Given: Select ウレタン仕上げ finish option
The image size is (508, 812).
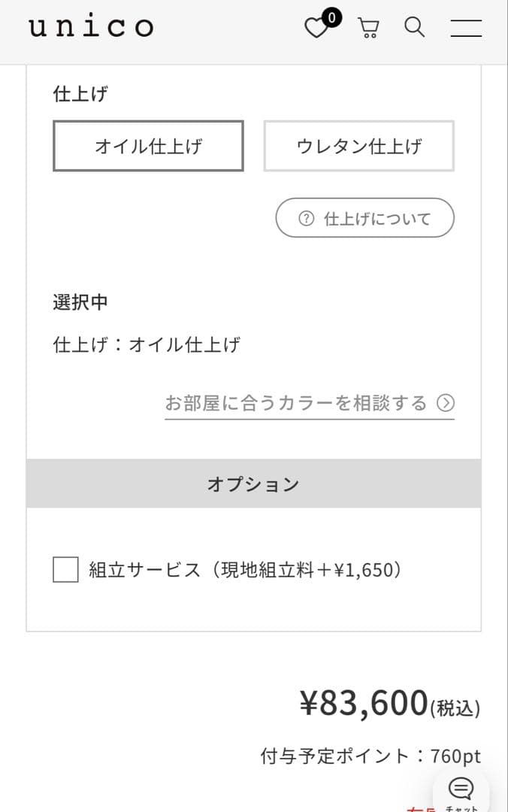Looking at the screenshot, I should (359, 146).
